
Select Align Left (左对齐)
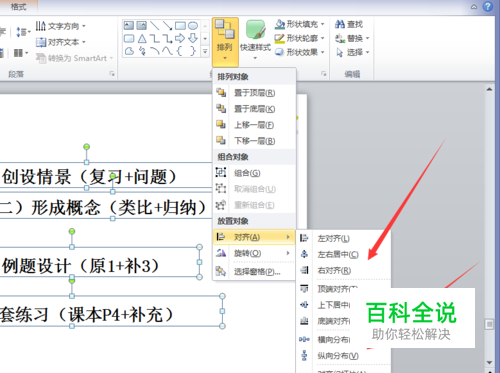click(x=343, y=239)
